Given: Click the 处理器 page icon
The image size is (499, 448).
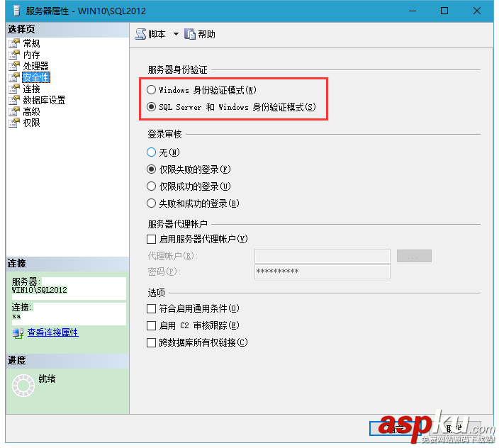Looking at the screenshot, I should [14, 66].
